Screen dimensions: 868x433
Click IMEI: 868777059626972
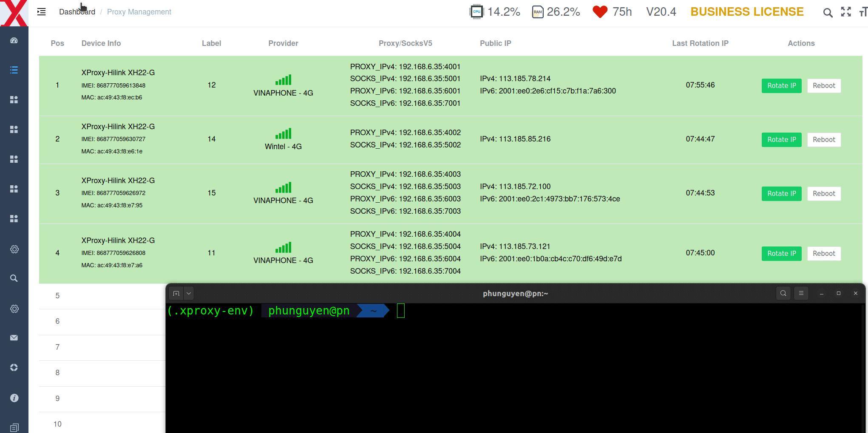point(113,193)
